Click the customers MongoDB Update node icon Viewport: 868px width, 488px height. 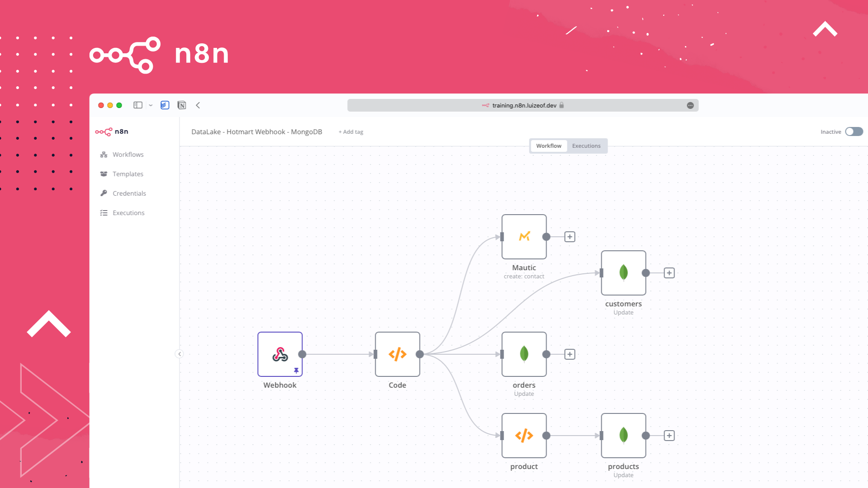(x=623, y=273)
